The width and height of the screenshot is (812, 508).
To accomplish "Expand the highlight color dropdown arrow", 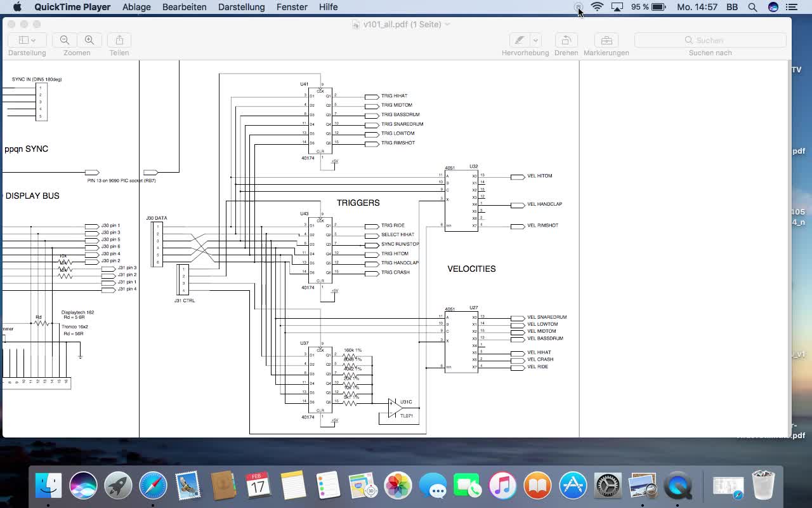I will tap(536, 40).
